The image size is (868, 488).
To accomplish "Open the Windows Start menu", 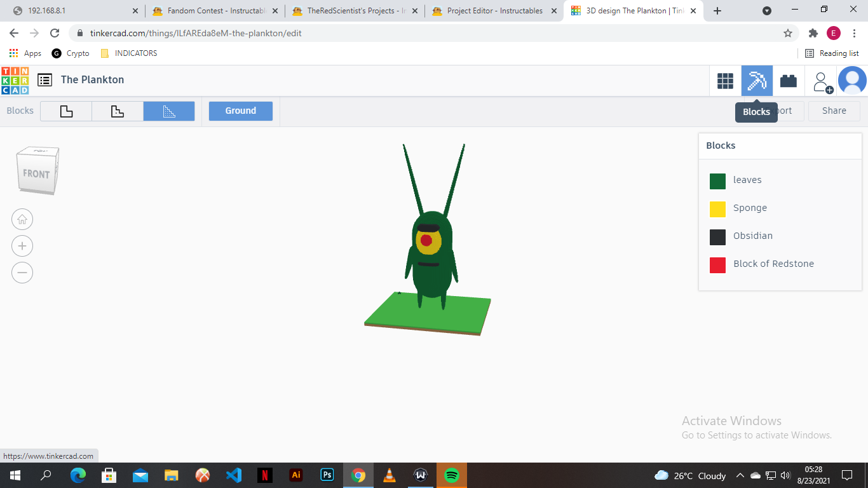I will coord(15,475).
